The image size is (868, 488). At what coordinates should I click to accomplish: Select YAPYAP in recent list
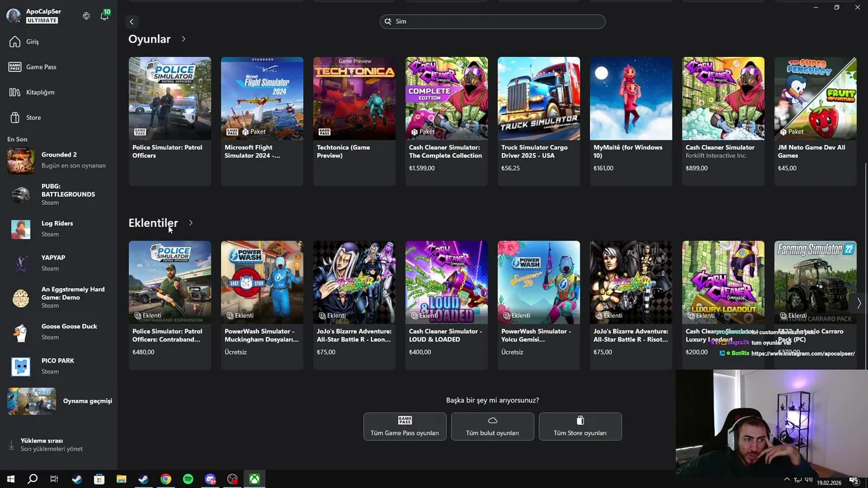58,263
